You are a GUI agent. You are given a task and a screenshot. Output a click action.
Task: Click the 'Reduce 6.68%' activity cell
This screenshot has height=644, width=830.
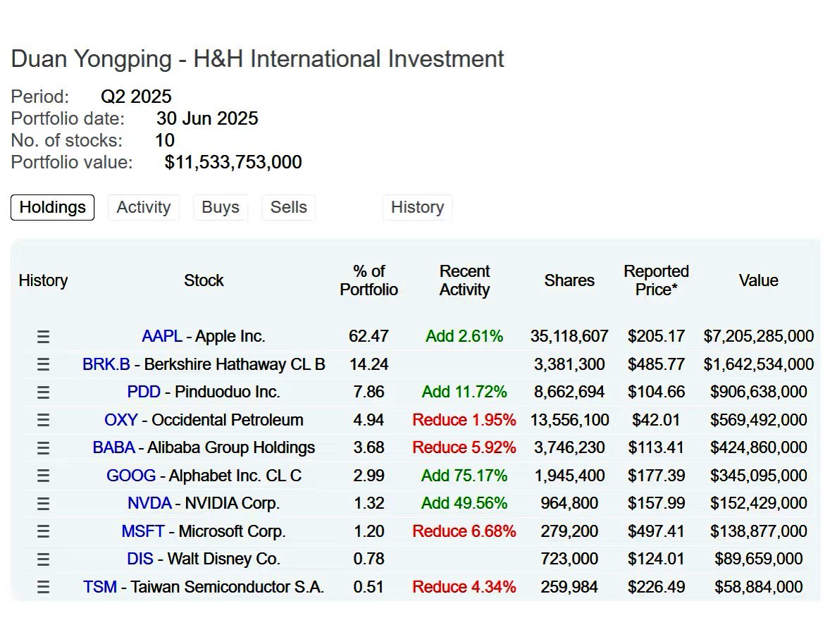click(x=464, y=531)
